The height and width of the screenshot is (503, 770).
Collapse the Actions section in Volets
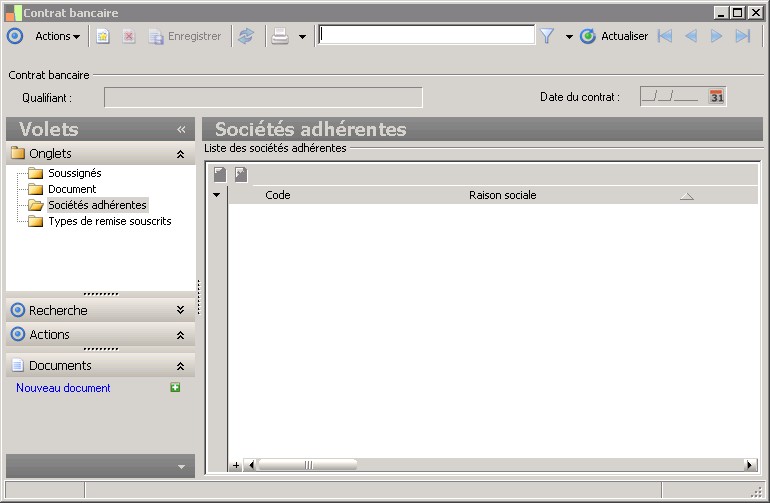tap(180, 335)
